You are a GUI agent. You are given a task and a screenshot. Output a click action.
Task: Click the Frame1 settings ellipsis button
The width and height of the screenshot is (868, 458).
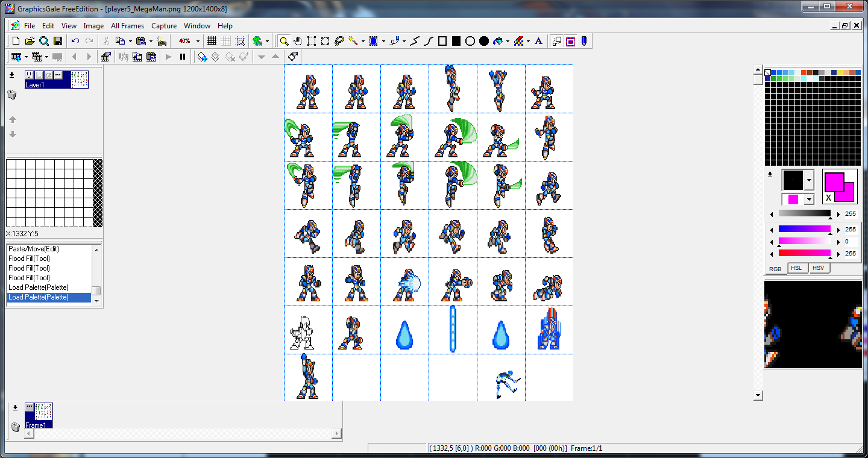pyautogui.click(x=29, y=407)
